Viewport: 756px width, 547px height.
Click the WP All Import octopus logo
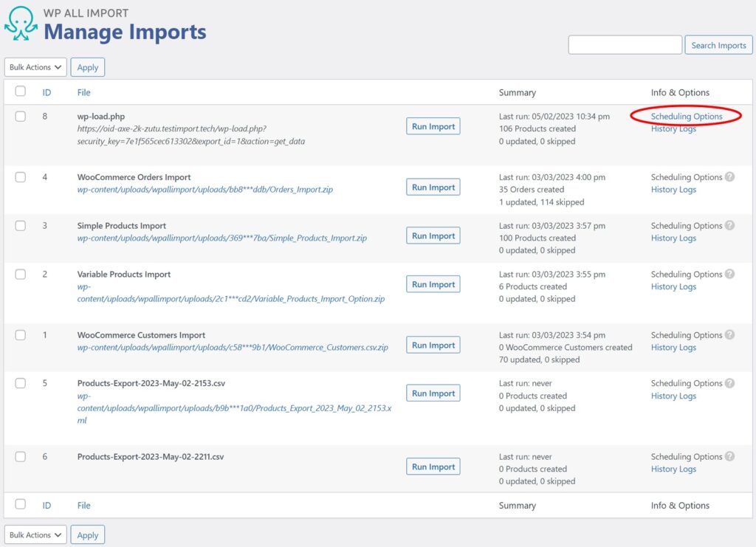pyautogui.click(x=19, y=23)
